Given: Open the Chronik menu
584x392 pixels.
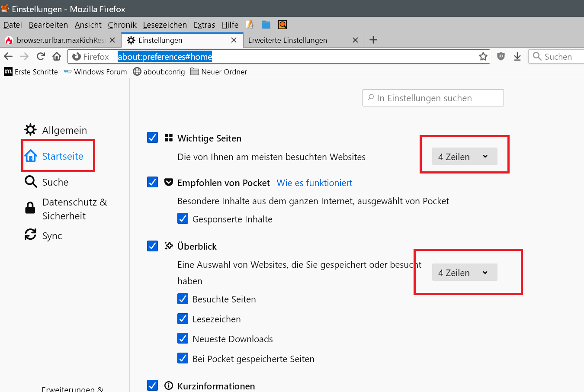Looking at the screenshot, I should 122,25.
